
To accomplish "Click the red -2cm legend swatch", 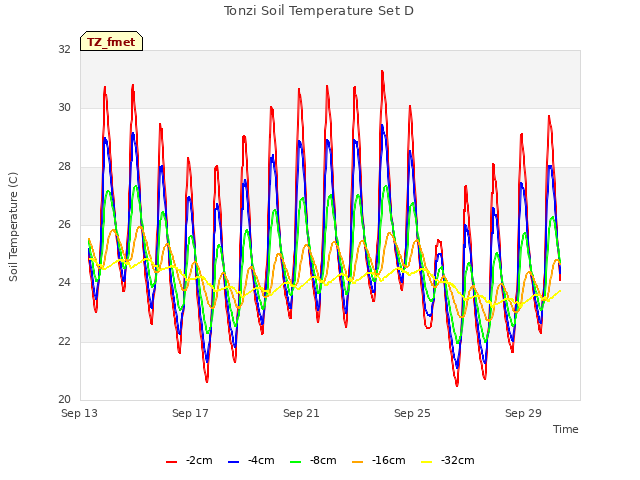I will (x=171, y=462).
